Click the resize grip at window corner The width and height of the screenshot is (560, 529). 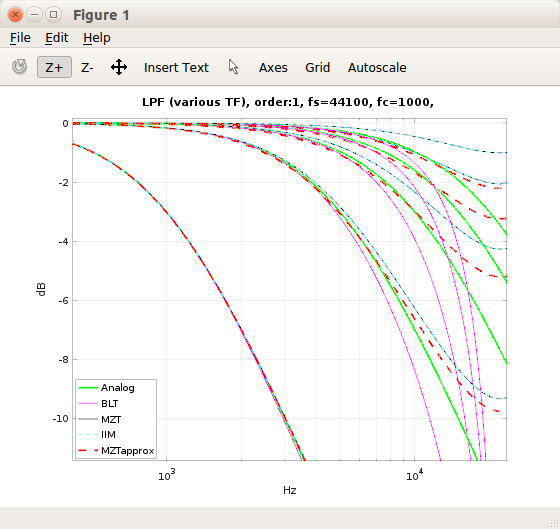point(554,523)
